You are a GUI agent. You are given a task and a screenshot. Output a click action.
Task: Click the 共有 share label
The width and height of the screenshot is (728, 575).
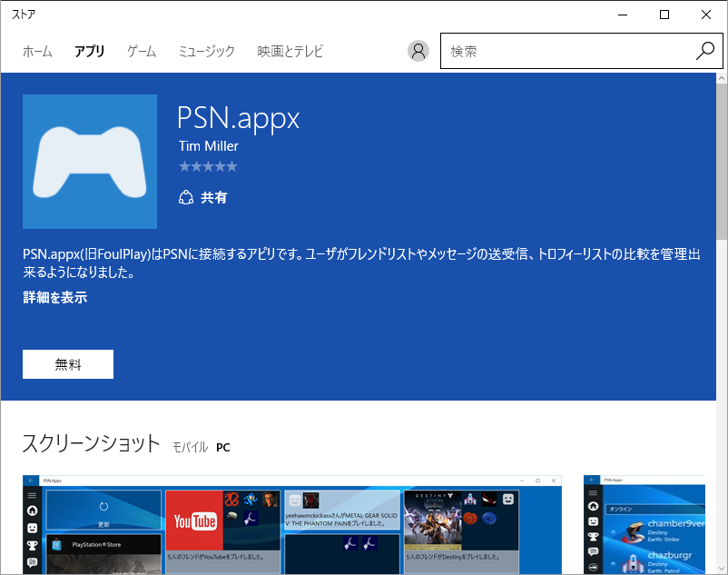pyautogui.click(x=214, y=197)
